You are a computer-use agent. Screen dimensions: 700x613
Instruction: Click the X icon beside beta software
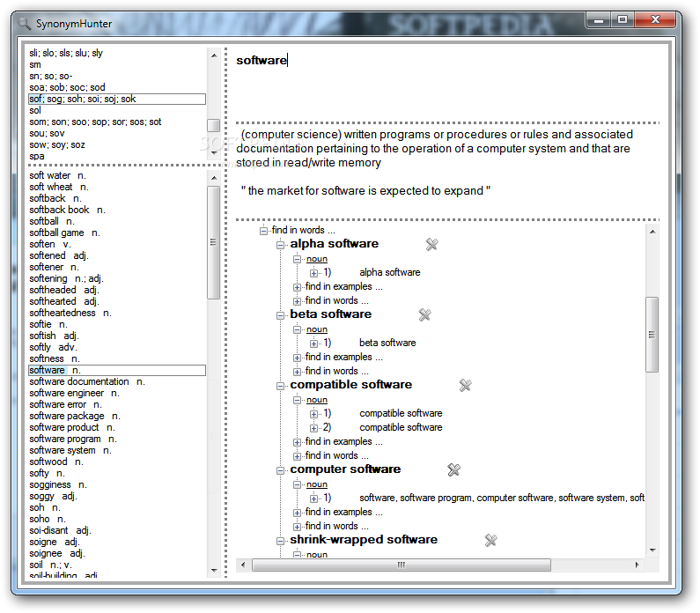tap(424, 314)
